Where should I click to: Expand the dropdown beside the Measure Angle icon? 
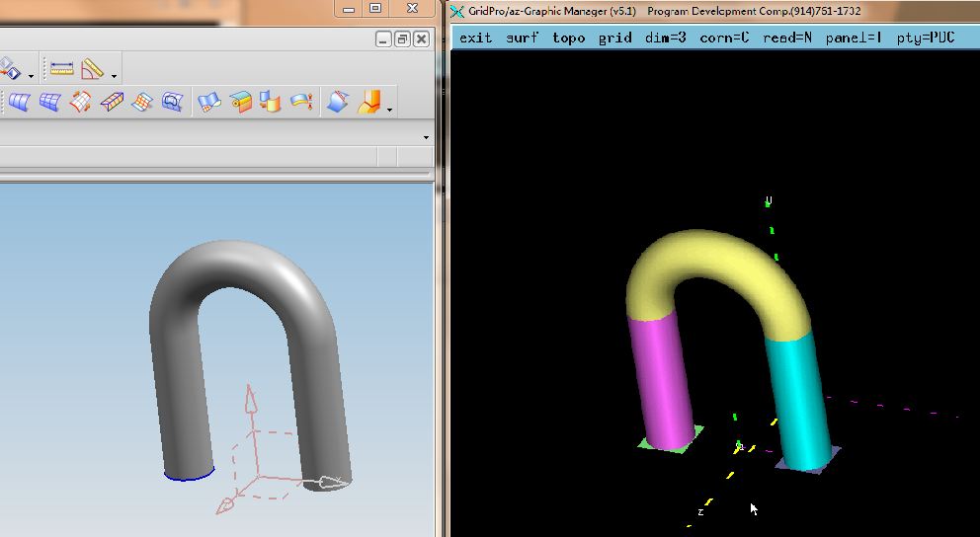[115, 75]
